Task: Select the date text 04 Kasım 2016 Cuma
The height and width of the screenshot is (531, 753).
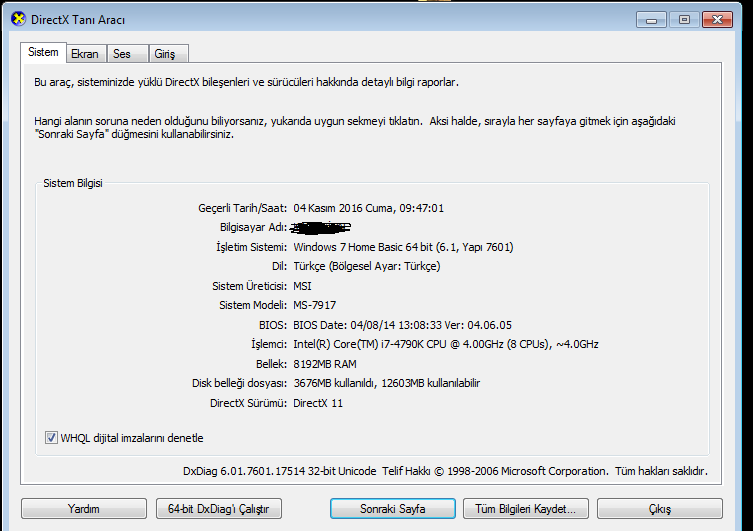Action: pos(344,208)
